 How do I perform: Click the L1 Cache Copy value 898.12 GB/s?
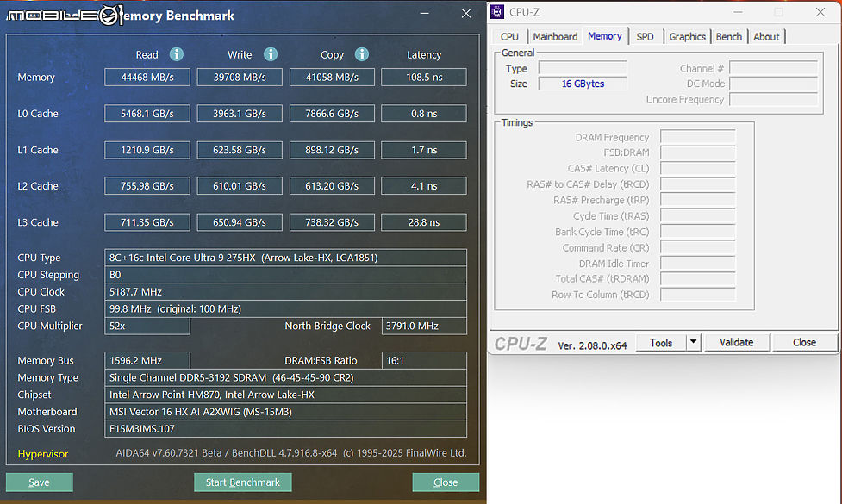tap(332, 150)
